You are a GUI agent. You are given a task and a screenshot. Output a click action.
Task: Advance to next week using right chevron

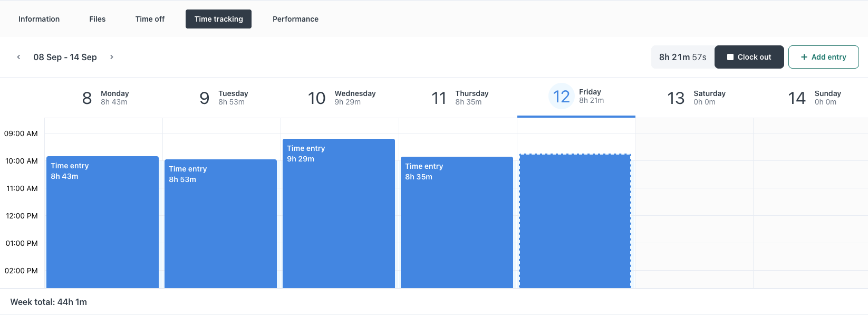click(x=112, y=57)
